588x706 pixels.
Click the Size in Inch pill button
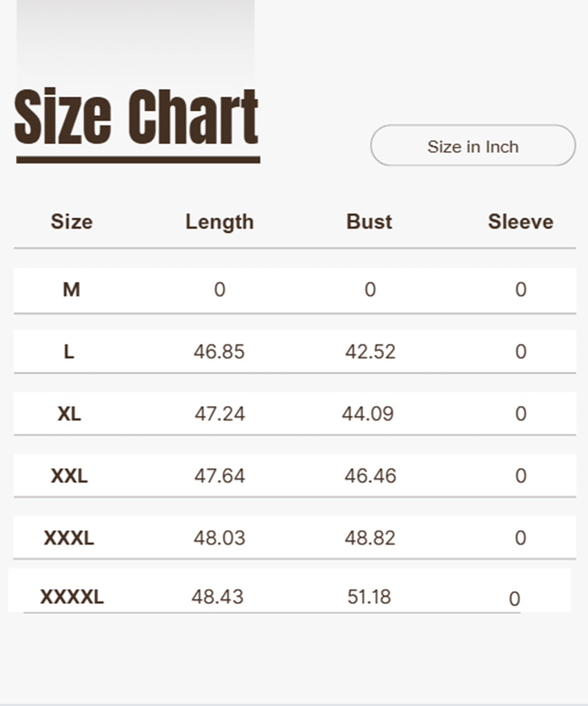point(473,145)
